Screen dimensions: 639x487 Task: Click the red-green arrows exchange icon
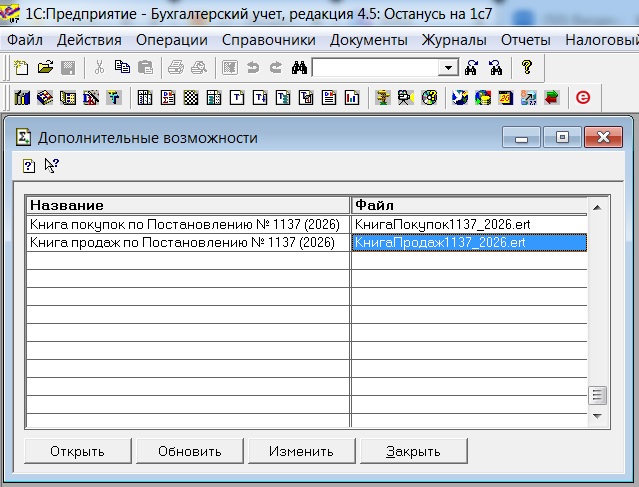(x=552, y=98)
